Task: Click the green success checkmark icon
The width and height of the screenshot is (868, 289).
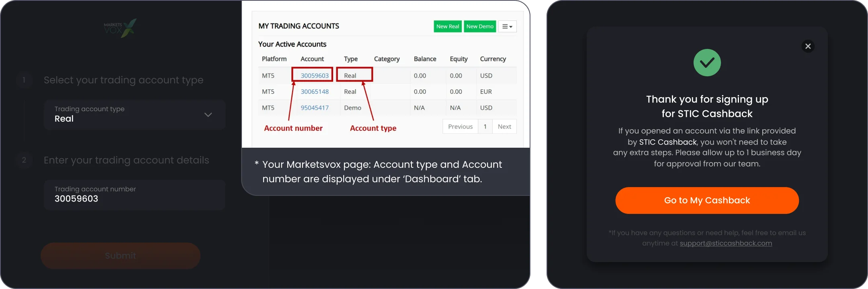Action: pyautogui.click(x=707, y=63)
